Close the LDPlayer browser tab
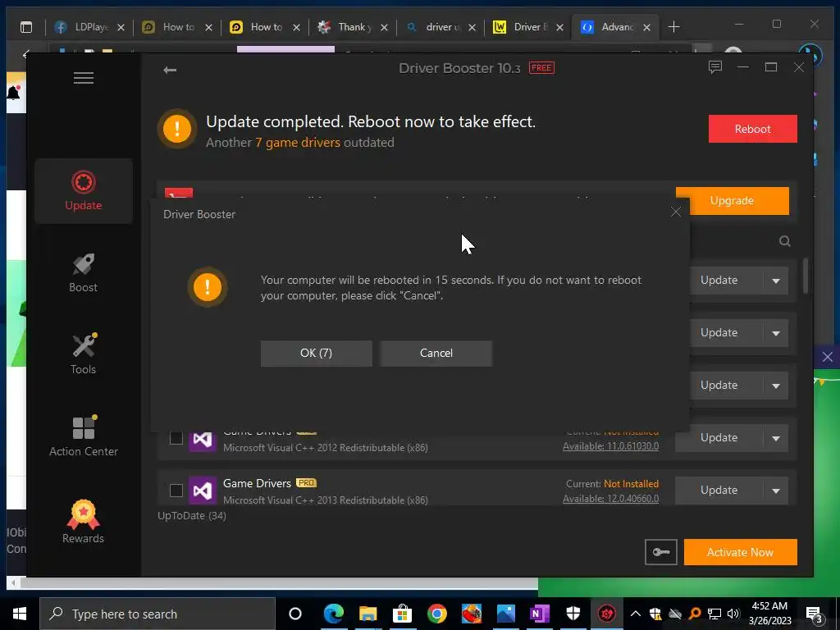The height and width of the screenshot is (630, 840). point(121,27)
